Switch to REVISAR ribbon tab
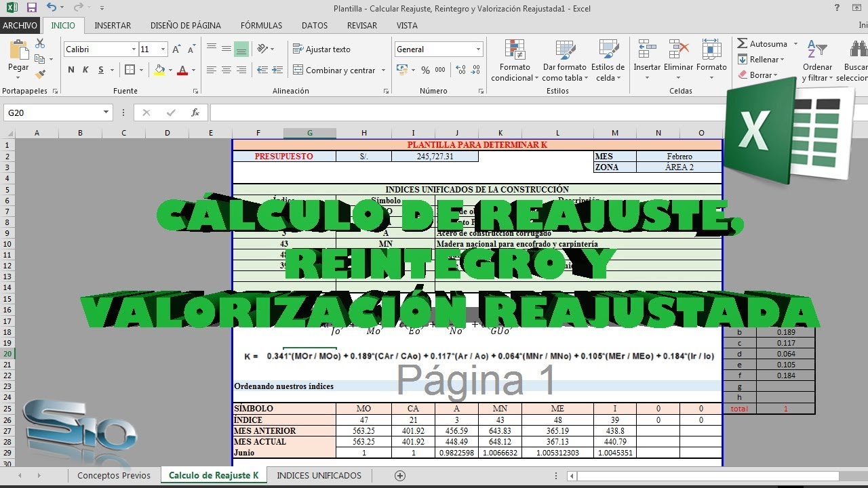 362,25
